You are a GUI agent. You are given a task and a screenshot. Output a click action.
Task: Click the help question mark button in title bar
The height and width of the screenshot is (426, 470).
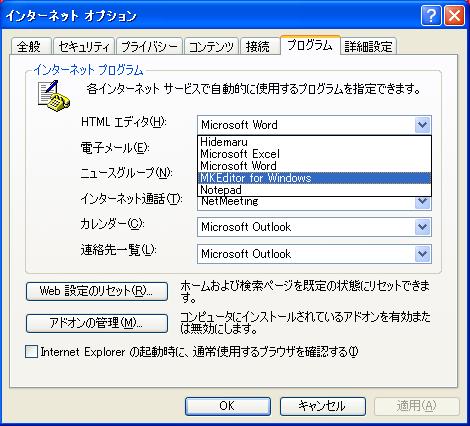431,15
